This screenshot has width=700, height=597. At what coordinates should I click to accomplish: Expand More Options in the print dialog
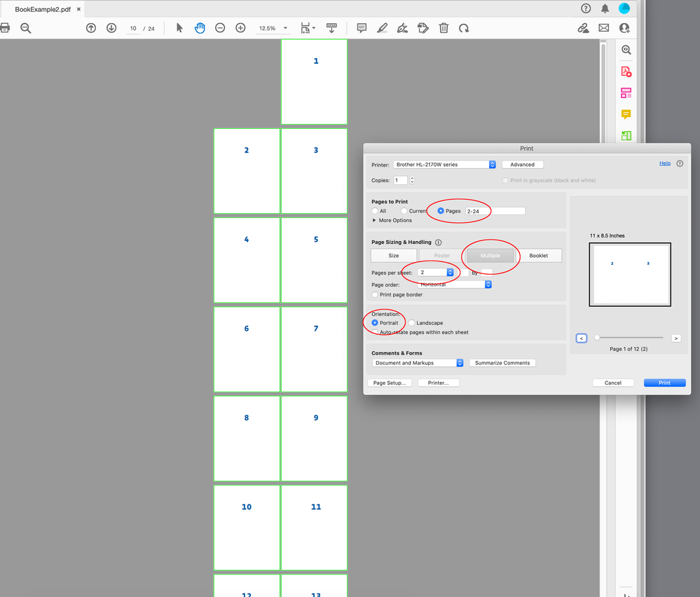pyautogui.click(x=392, y=220)
